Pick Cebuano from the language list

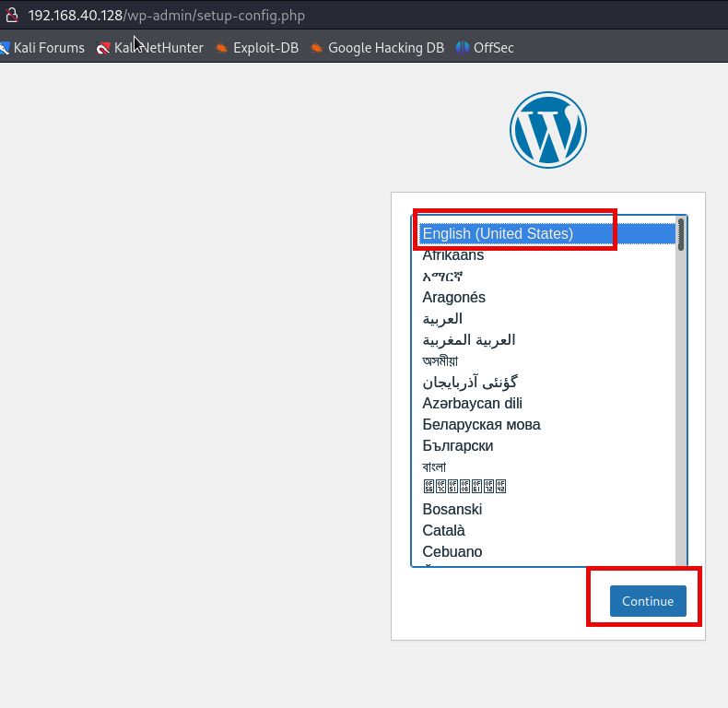click(452, 552)
